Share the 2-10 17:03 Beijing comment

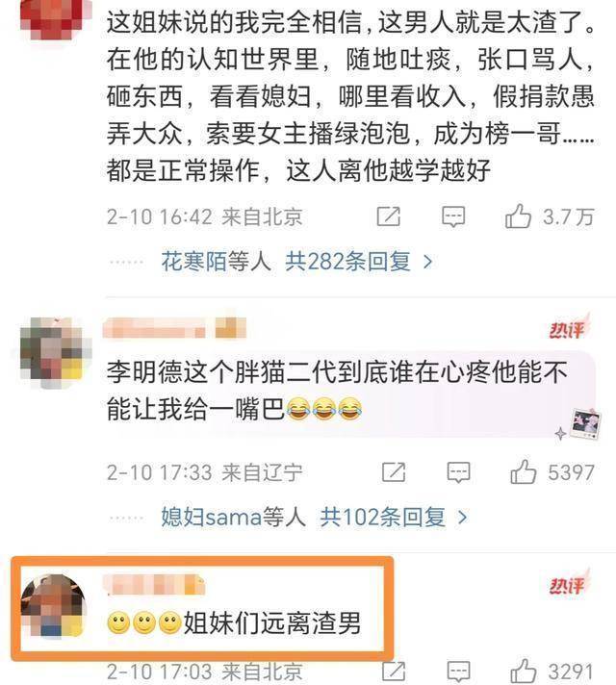tap(394, 671)
